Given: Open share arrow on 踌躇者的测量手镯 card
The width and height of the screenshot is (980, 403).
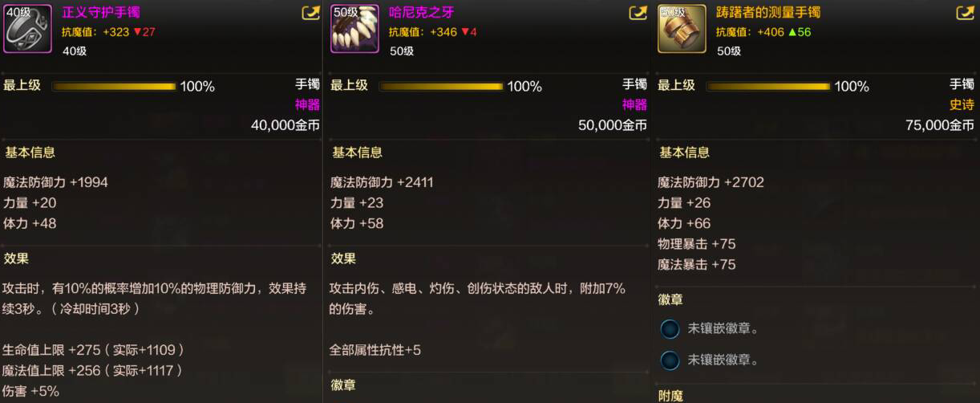Looking at the screenshot, I should [965, 13].
